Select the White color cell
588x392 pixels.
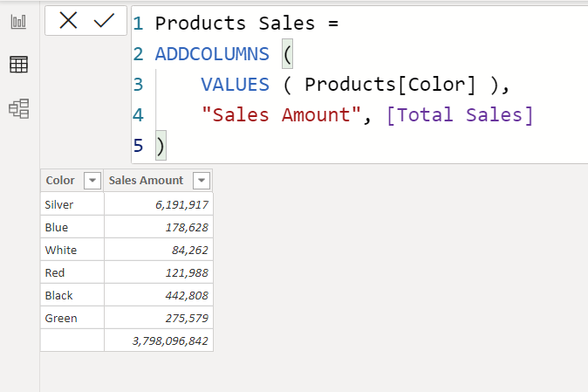click(72, 250)
